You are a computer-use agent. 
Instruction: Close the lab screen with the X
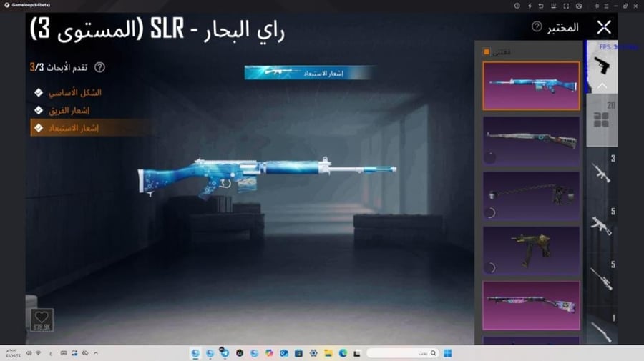click(603, 27)
